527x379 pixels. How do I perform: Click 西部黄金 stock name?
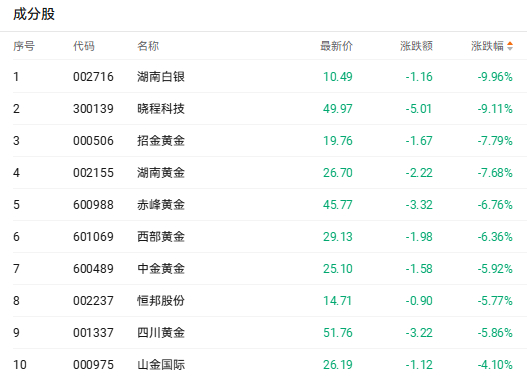[x=161, y=237]
